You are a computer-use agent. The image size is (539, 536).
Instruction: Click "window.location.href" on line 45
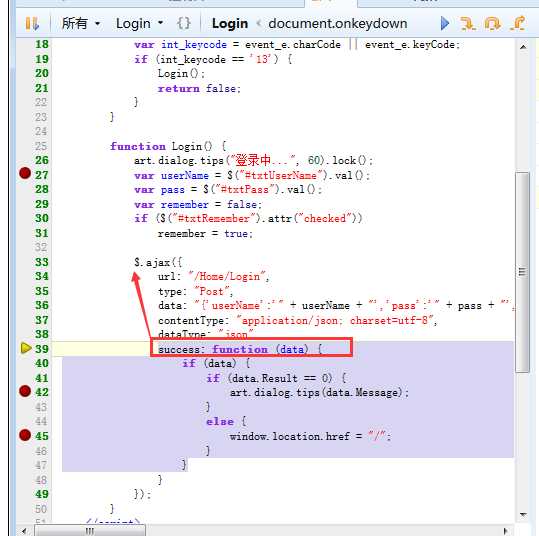[289, 436]
